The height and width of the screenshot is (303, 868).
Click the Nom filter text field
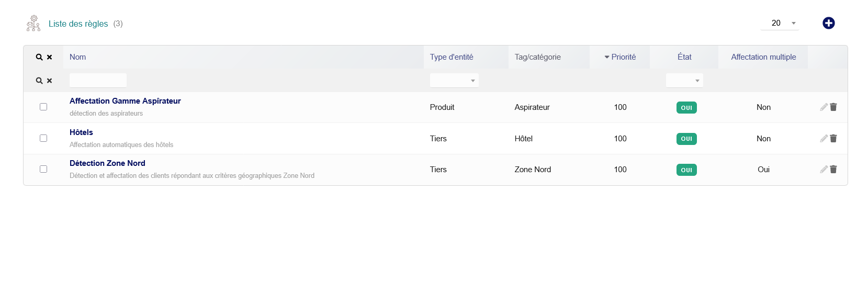tap(98, 81)
